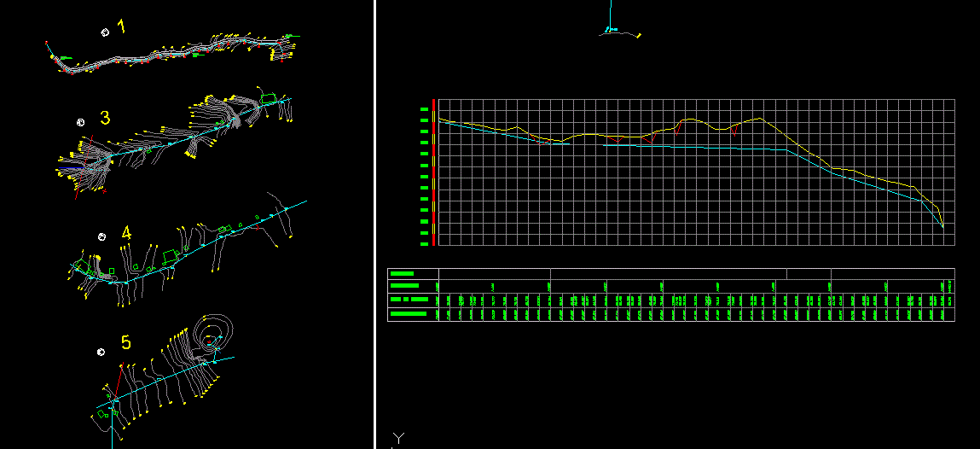Viewport: 980px width, 449px height.
Task: Click the top green elevation tick left of the profile
Action: tap(424, 109)
